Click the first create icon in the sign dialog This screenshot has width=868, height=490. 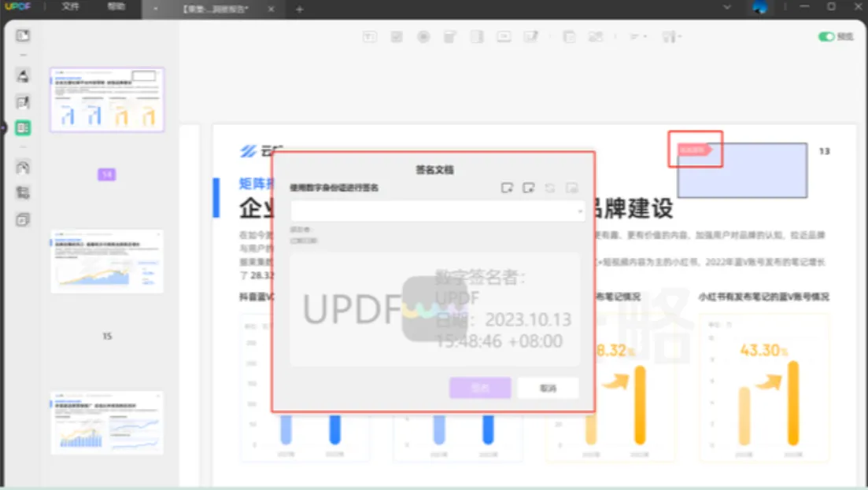pos(507,188)
